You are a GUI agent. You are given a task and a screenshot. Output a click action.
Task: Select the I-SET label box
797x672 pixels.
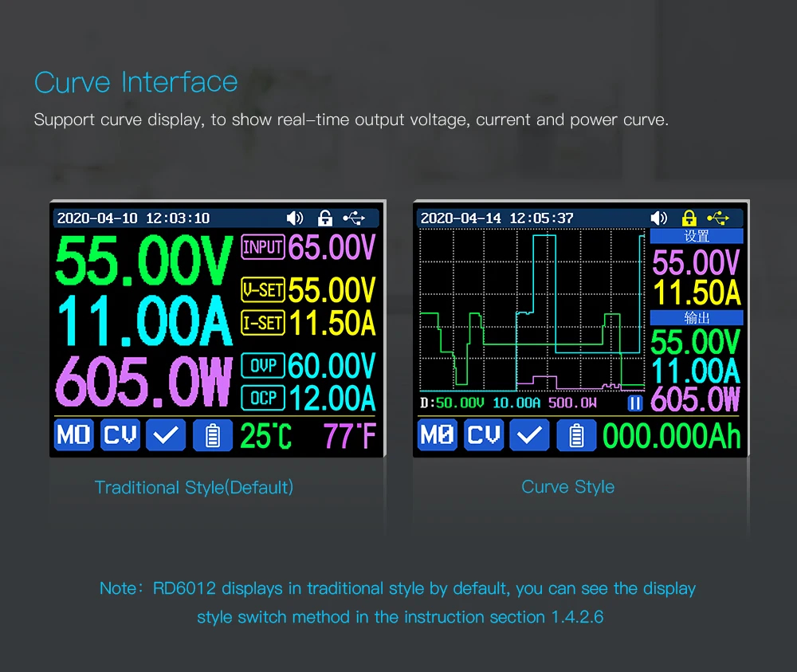coord(263,322)
